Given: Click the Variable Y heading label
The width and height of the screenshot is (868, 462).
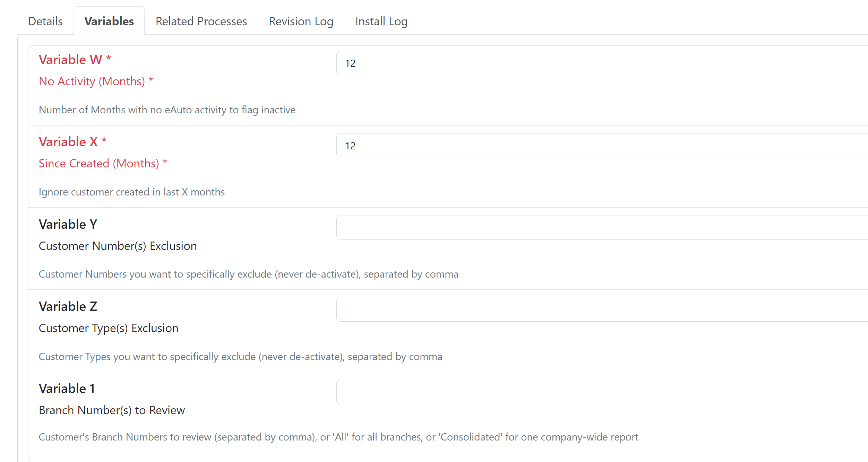Looking at the screenshot, I should click(68, 224).
